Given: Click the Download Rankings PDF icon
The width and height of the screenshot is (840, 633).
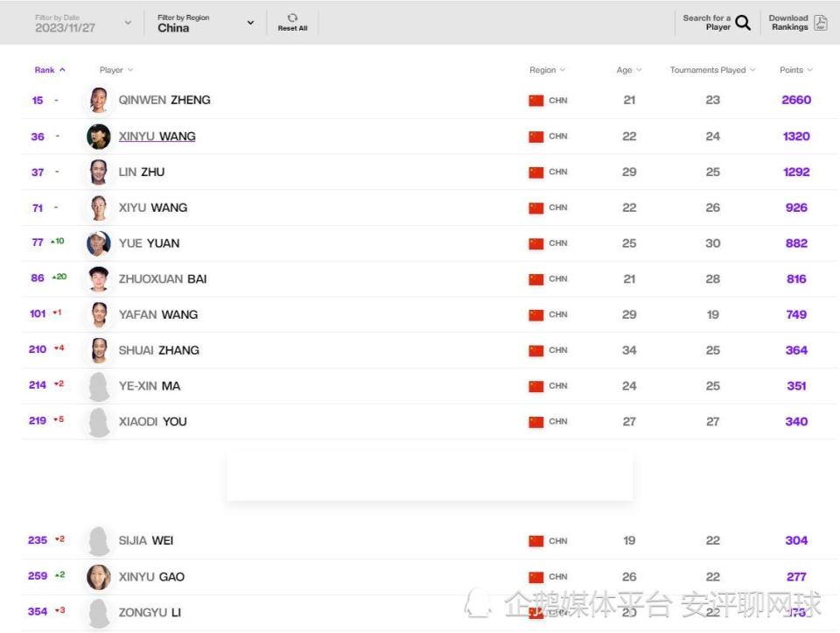Looking at the screenshot, I should [820, 23].
